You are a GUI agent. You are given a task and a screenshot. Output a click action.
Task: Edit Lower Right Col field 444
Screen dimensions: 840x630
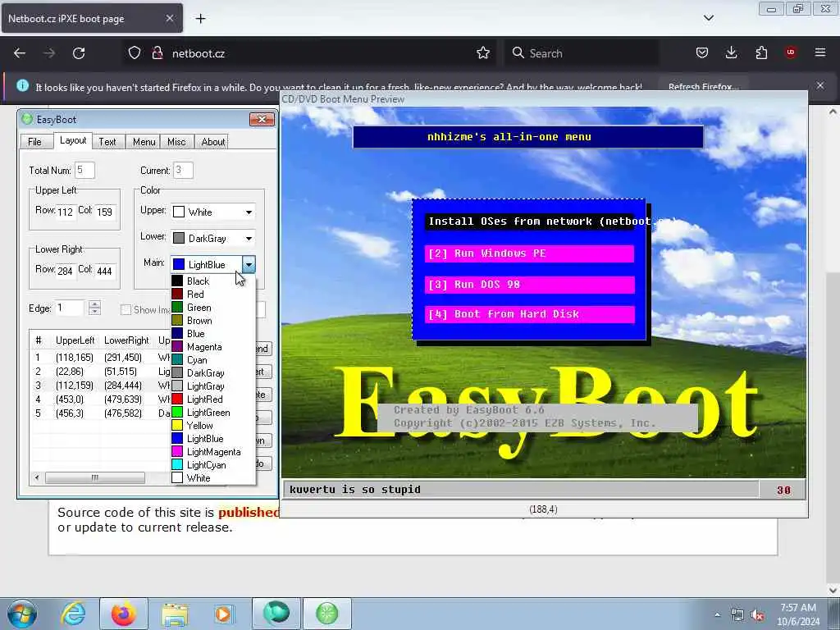point(104,271)
